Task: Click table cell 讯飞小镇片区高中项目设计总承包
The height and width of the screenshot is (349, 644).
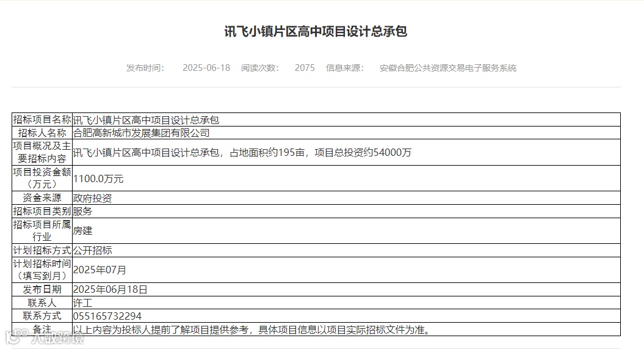Action: [147, 120]
